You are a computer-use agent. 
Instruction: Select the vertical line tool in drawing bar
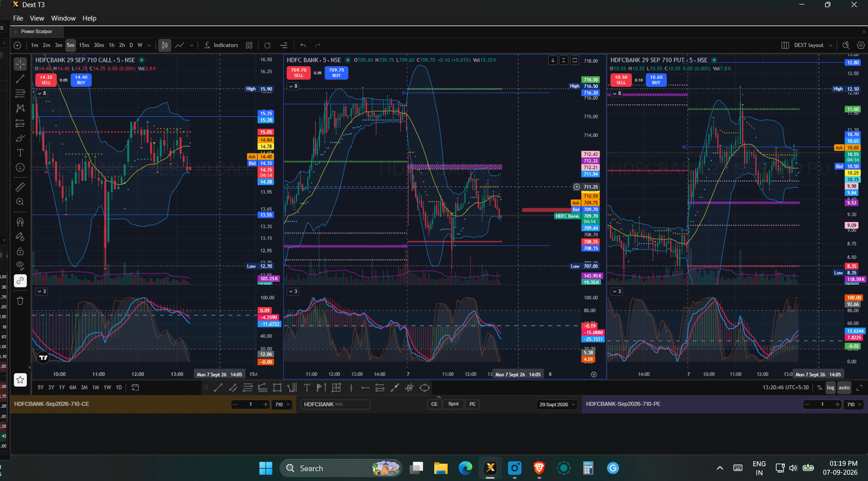(351, 388)
